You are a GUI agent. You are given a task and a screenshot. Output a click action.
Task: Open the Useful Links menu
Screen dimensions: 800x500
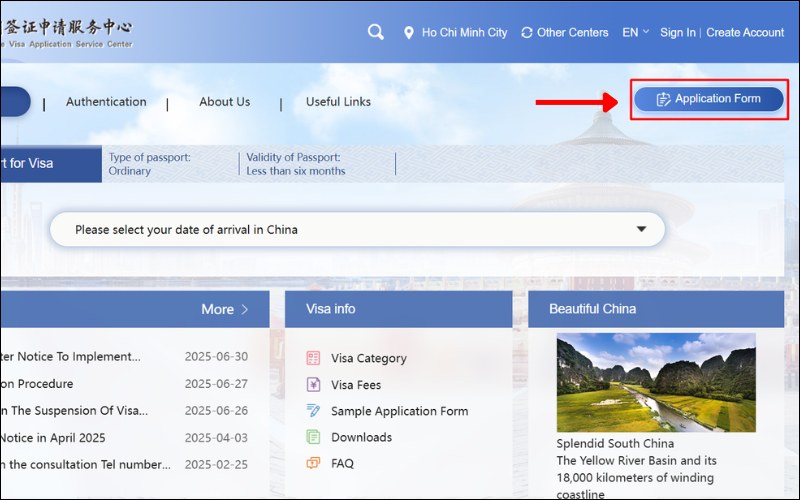(x=338, y=102)
